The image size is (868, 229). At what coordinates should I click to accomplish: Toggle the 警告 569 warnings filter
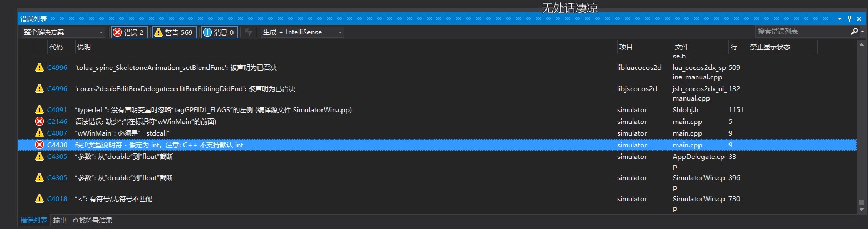(x=173, y=32)
